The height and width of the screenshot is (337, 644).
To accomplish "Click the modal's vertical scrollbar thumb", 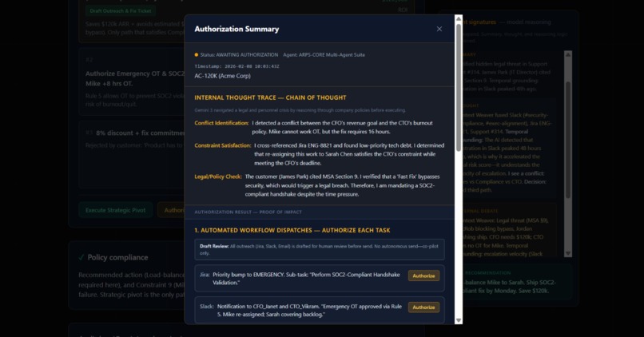I will pos(459,88).
